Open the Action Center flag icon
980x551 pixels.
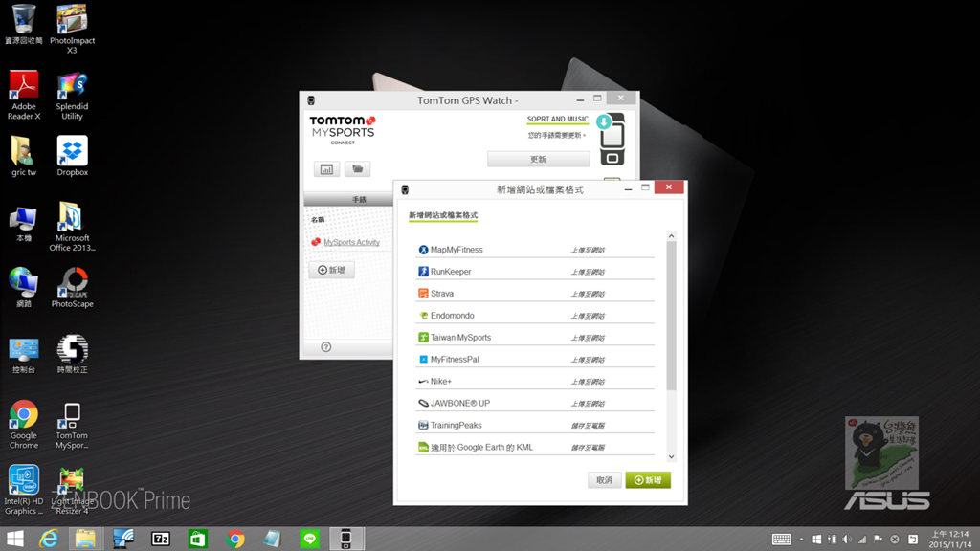point(879,540)
